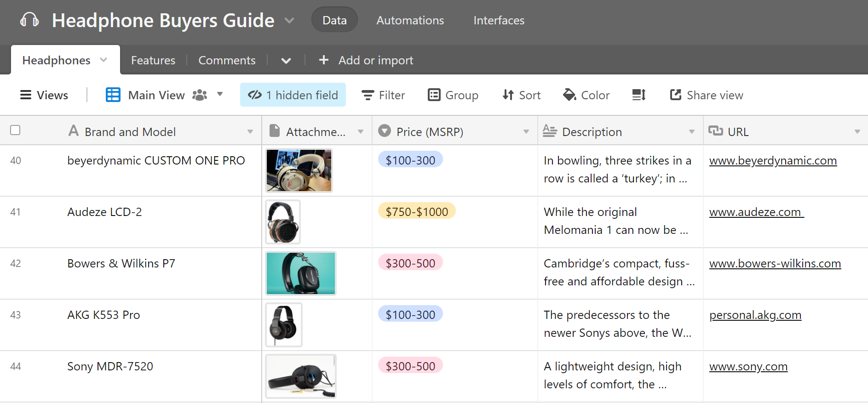Click the $100-300 tag for AKG K553 Pro
Screen dimensions: 868x403
[410, 314]
